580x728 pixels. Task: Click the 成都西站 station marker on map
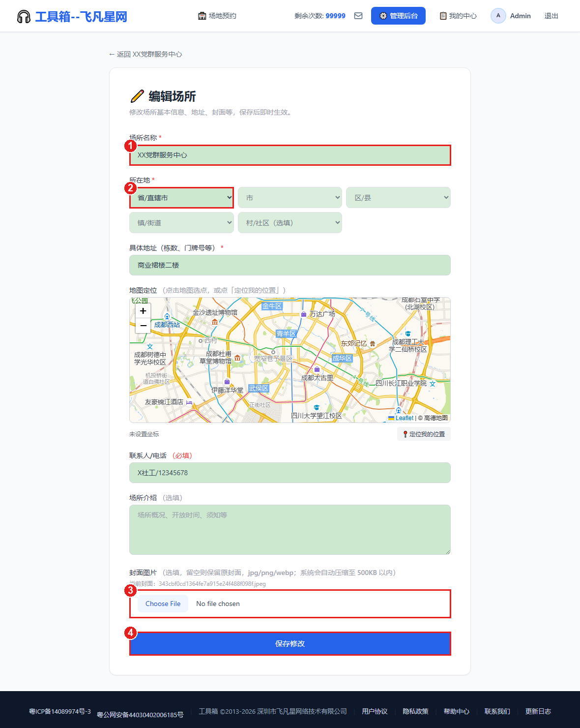pos(167,316)
